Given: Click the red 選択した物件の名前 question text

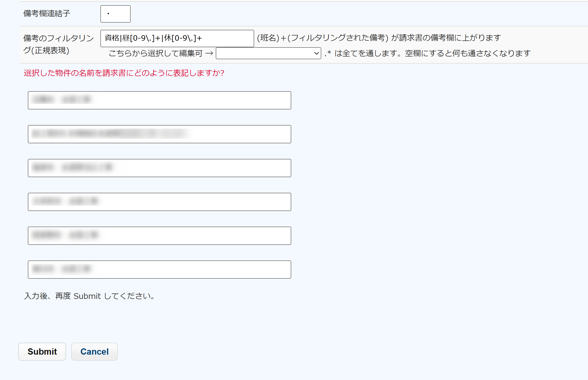Looking at the screenshot, I should (124, 73).
